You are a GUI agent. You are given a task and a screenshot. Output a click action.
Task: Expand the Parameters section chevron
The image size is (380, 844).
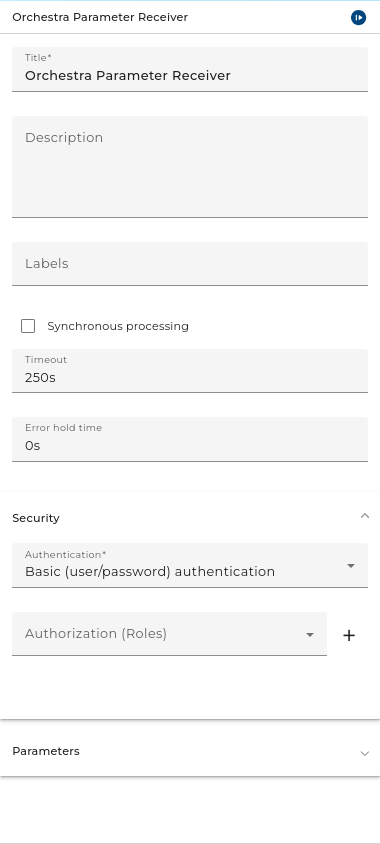tap(365, 753)
